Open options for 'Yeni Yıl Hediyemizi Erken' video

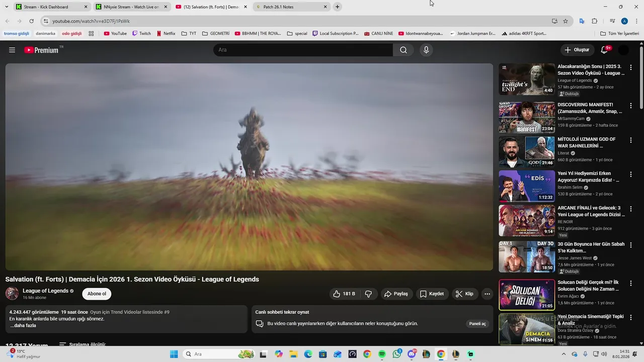631,174
